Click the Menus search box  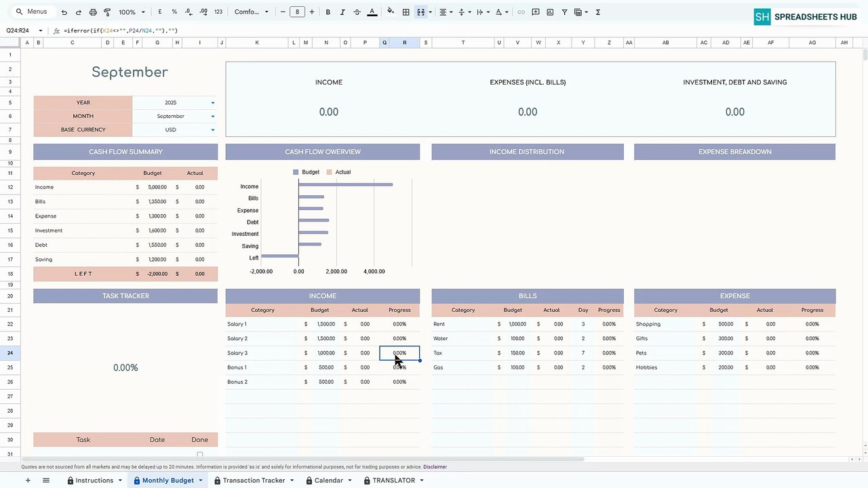pos(32,12)
